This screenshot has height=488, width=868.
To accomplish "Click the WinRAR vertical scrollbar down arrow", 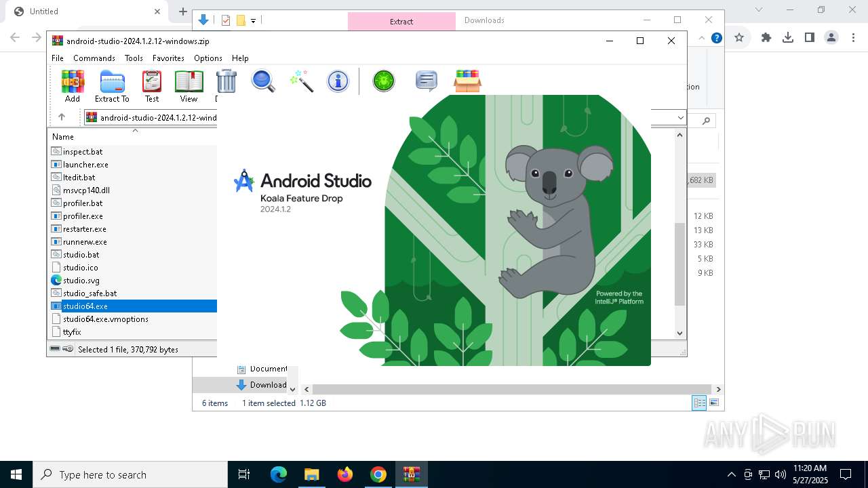I will tap(680, 333).
